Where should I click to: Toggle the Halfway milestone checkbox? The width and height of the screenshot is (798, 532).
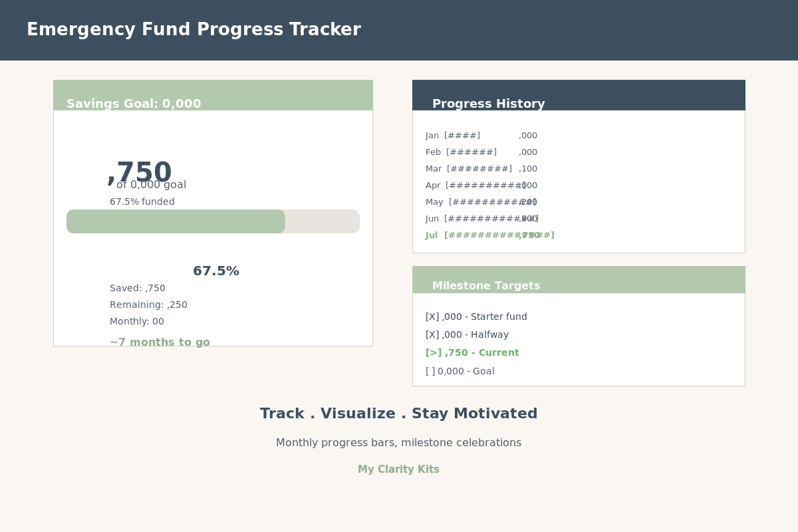point(432,335)
